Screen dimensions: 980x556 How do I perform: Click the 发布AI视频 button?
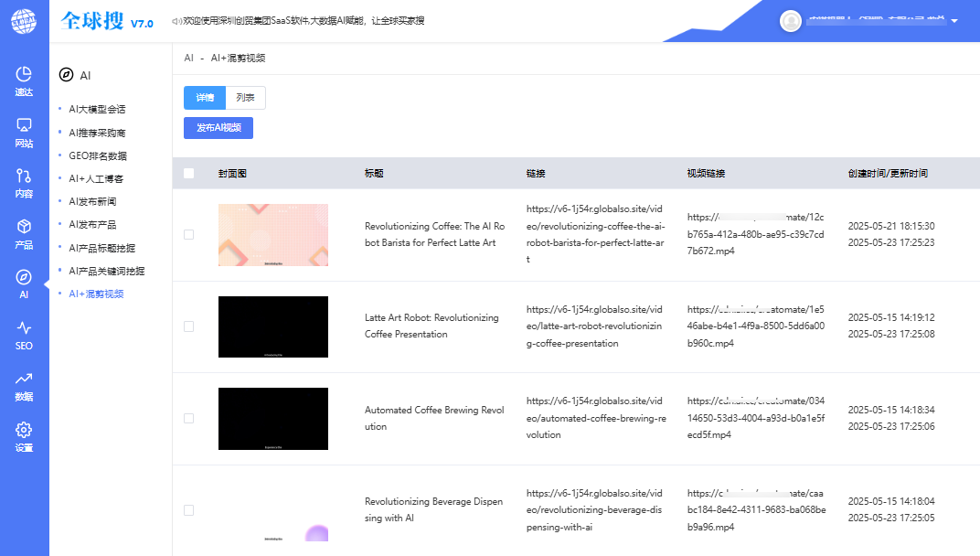pyautogui.click(x=218, y=128)
